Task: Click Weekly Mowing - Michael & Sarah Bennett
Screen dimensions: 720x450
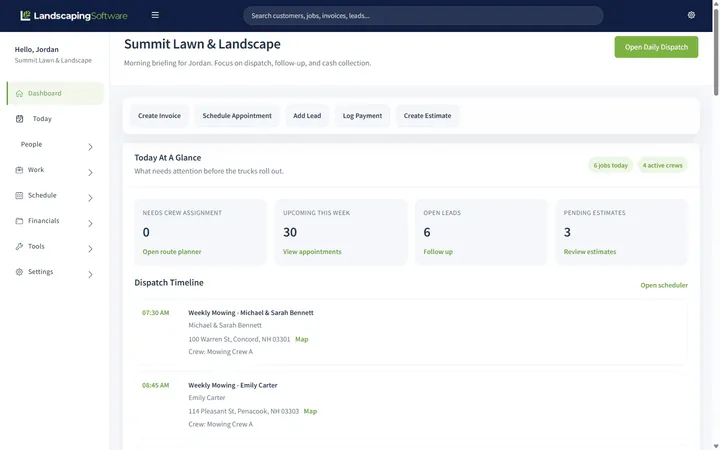Action: pos(251,313)
